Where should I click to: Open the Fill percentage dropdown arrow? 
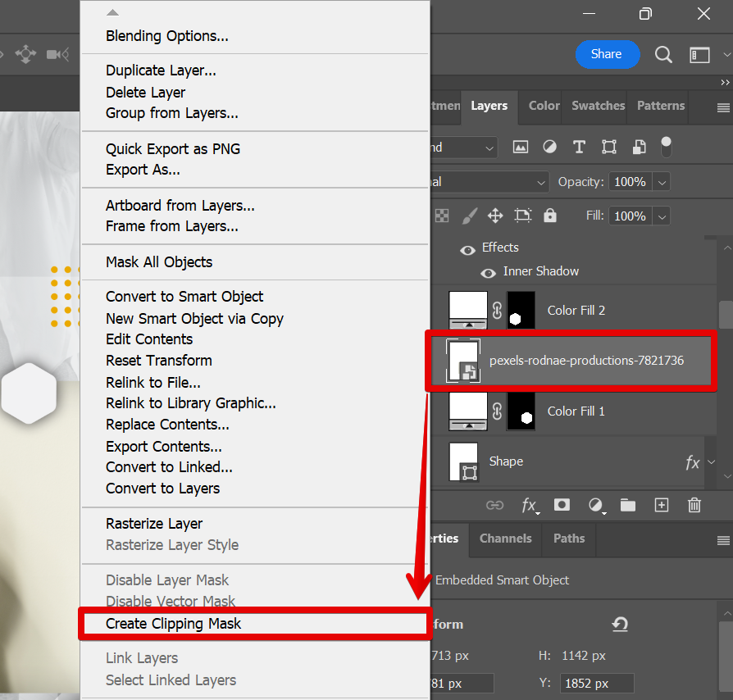(x=662, y=216)
